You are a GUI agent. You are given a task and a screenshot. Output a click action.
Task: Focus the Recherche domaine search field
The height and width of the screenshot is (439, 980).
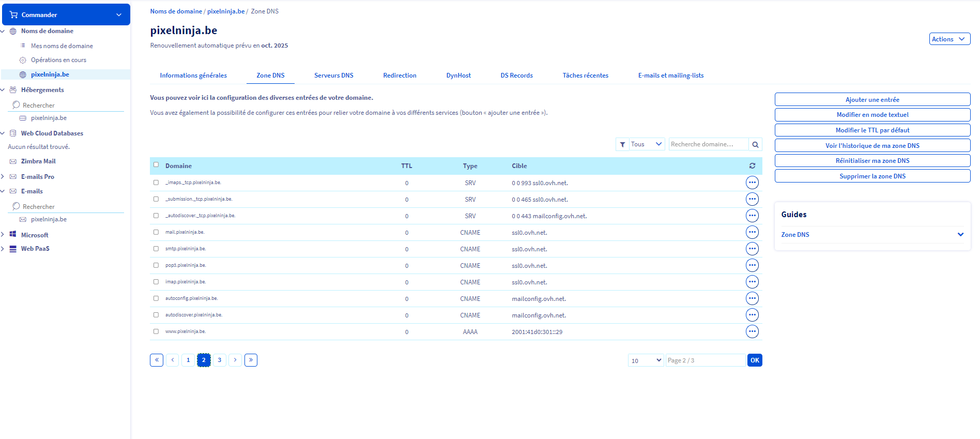pyautogui.click(x=708, y=145)
